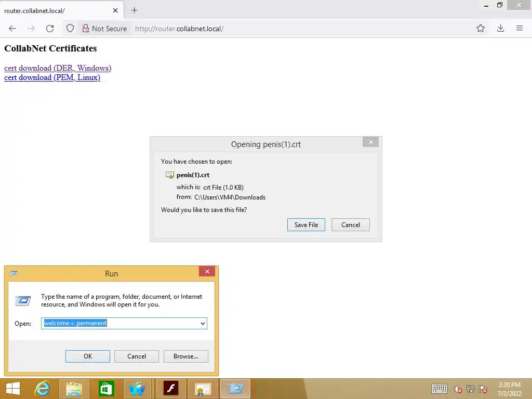The height and width of the screenshot is (399, 532).
Task: Open the certificate taskbar icon
Action: [203, 389]
